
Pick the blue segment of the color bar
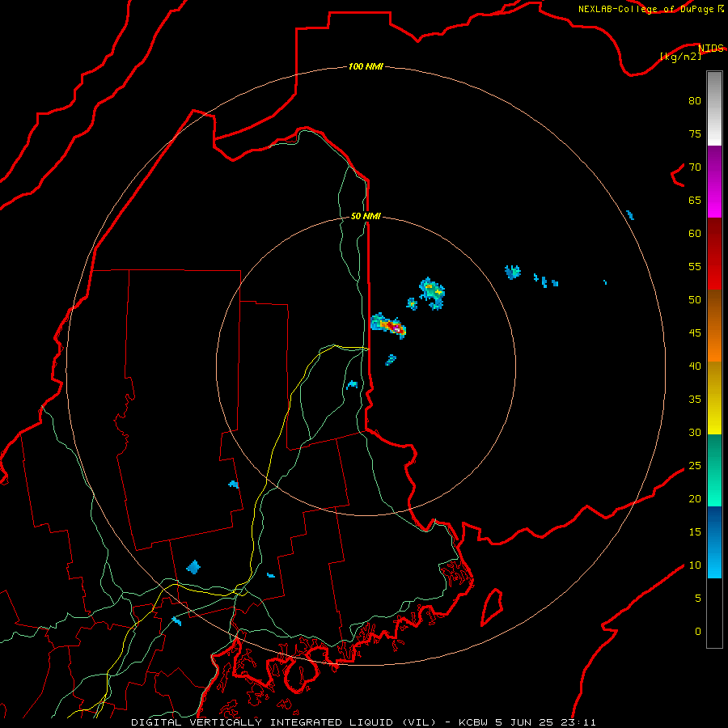714,542
